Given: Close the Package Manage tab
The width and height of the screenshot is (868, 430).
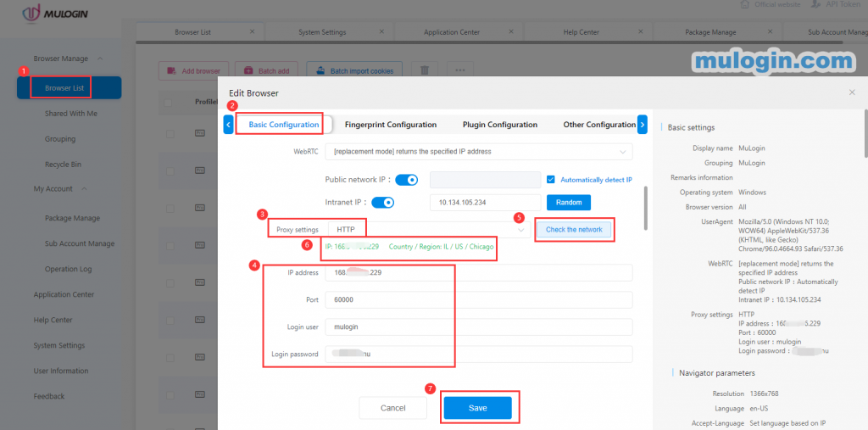Looking at the screenshot, I should point(771,31).
